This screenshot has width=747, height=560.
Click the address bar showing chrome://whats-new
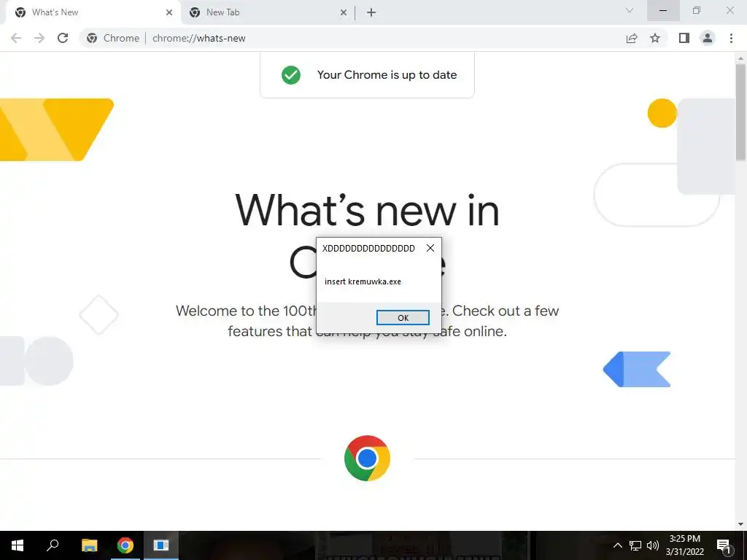click(352, 38)
